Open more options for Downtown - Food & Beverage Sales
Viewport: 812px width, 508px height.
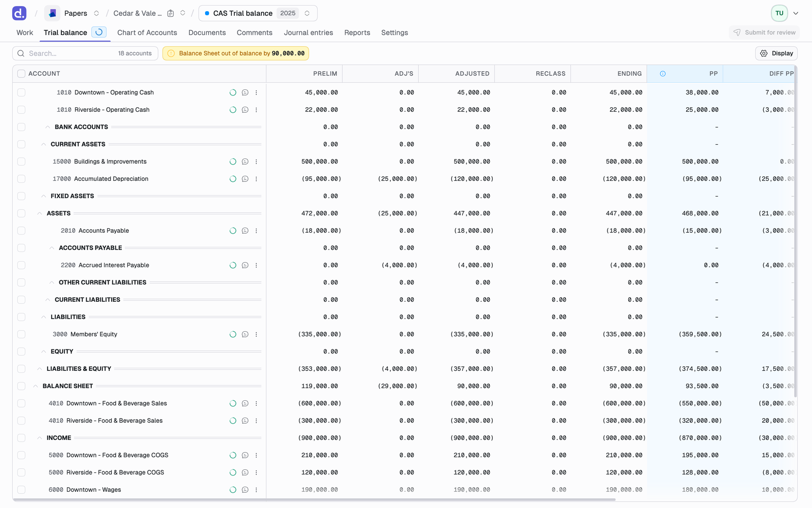click(256, 403)
